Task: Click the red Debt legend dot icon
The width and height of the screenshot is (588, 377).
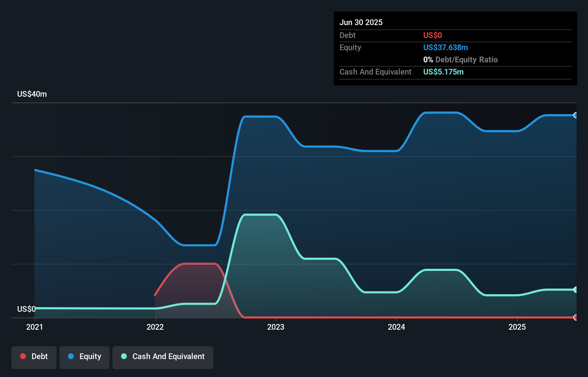Action: click(x=23, y=356)
